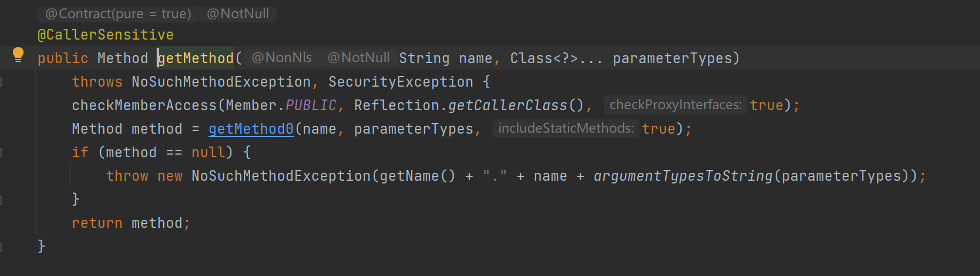Click the checkProxyInterfaces parameter hint
This screenshot has height=276, width=980.
click(676, 105)
